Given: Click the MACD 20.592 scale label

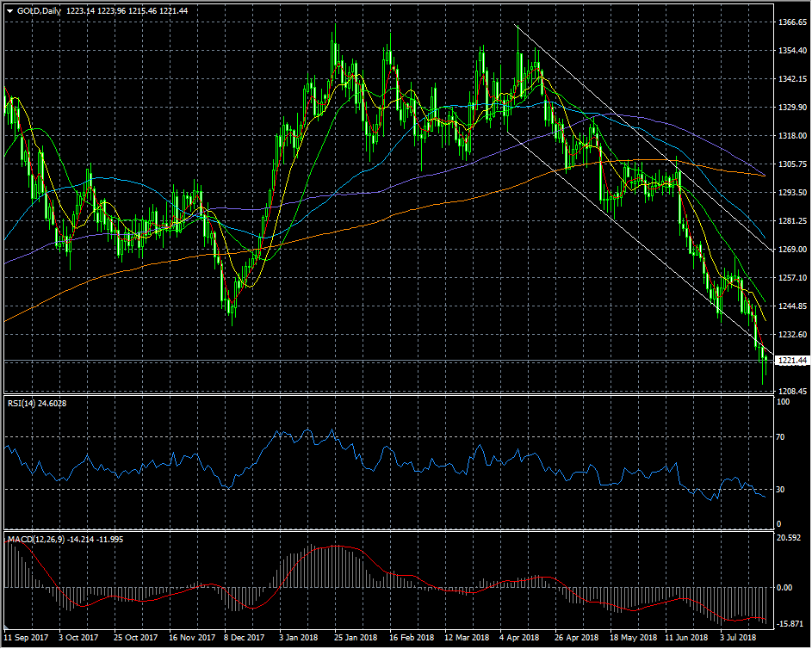Looking at the screenshot, I should pos(788,538).
